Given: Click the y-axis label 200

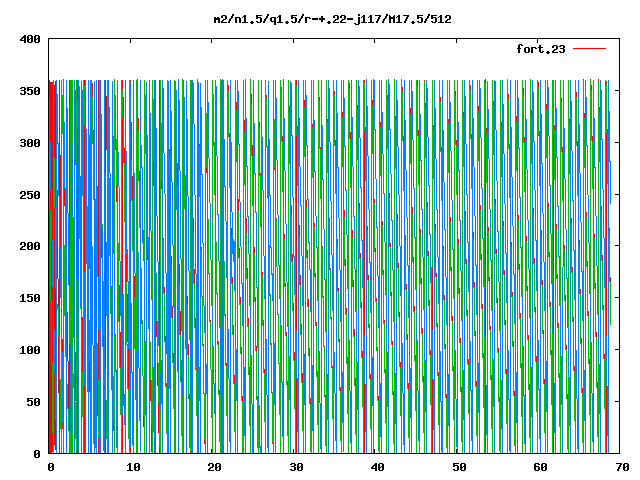Looking at the screenshot, I should pos(30,246).
